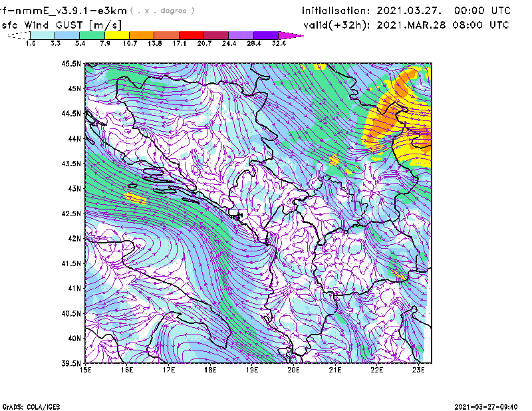
Task: Click the "43.5N" latitude label
Action: click(x=71, y=163)
